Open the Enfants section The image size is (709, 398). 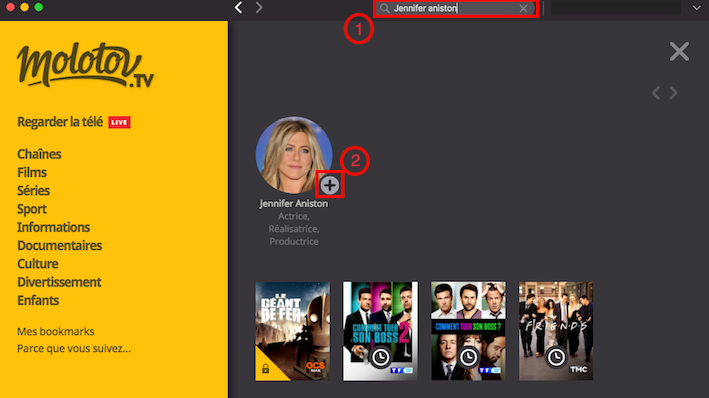38,300
